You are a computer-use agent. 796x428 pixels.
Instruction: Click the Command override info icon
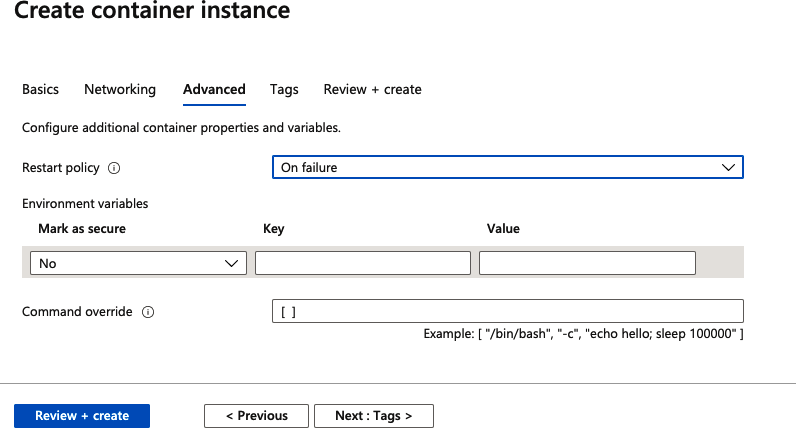point(148,312)
